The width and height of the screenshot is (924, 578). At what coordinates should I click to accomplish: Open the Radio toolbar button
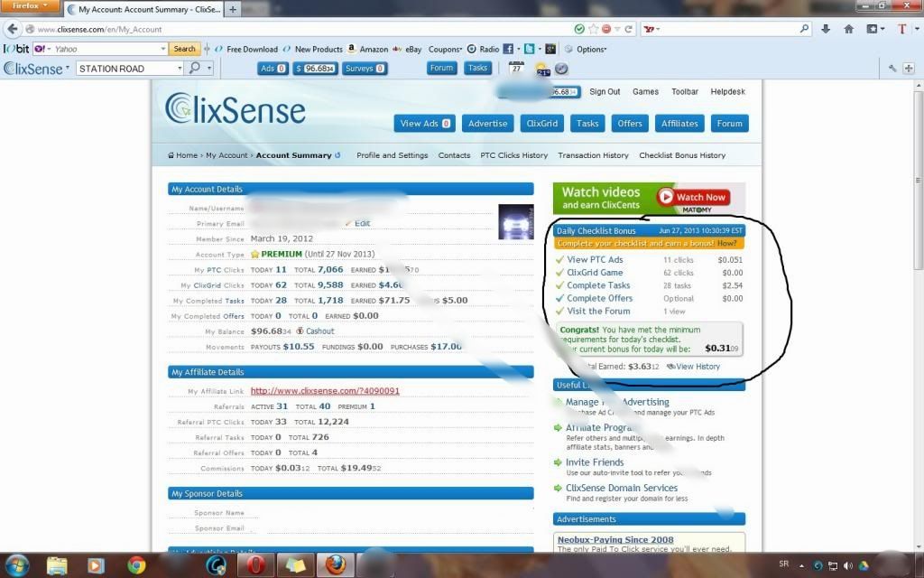click(484, 49)
